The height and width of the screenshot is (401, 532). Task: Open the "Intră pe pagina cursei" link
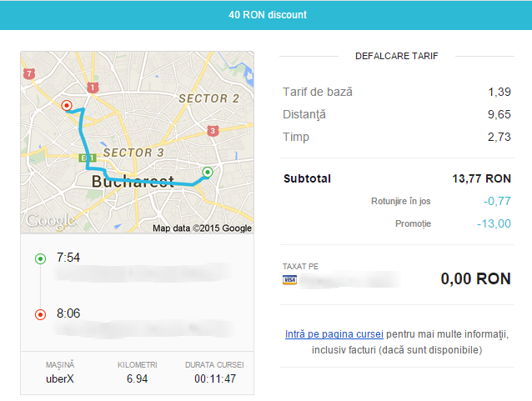[334, 334]
